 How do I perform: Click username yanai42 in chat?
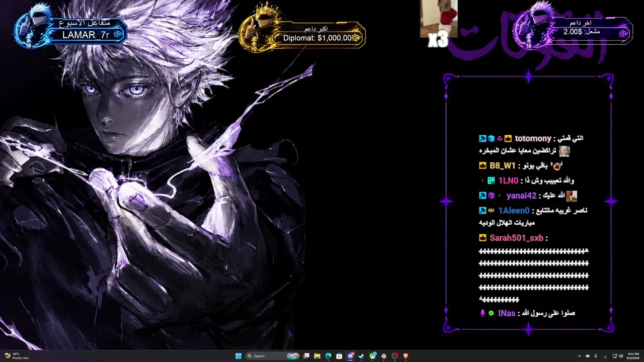click(x=521, y=196)
